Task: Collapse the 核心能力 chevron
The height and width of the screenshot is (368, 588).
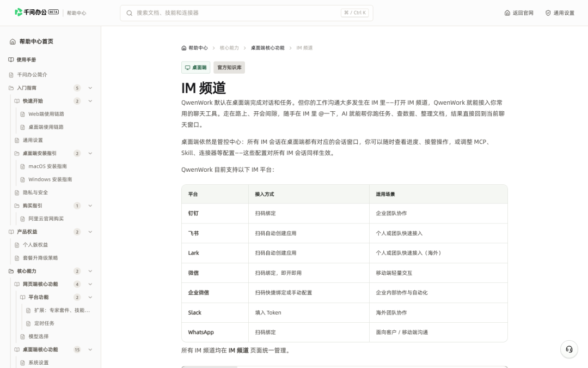Action: (90, 271)
